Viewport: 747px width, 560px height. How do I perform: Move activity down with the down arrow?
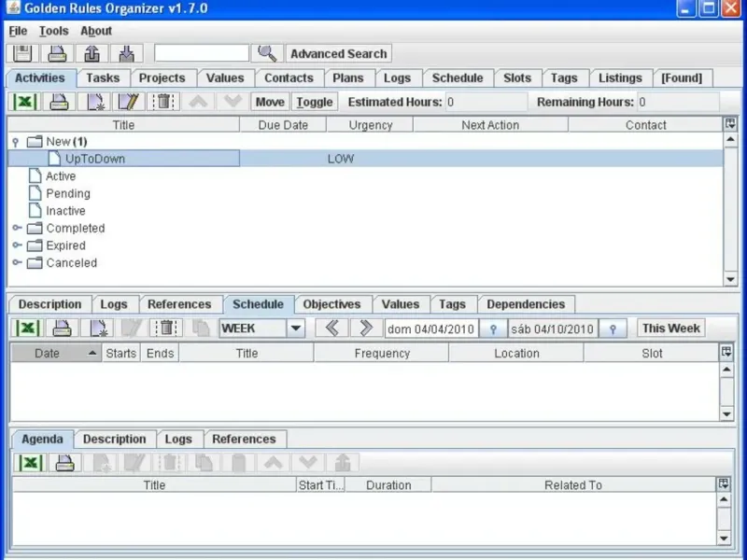coord(233,102)
